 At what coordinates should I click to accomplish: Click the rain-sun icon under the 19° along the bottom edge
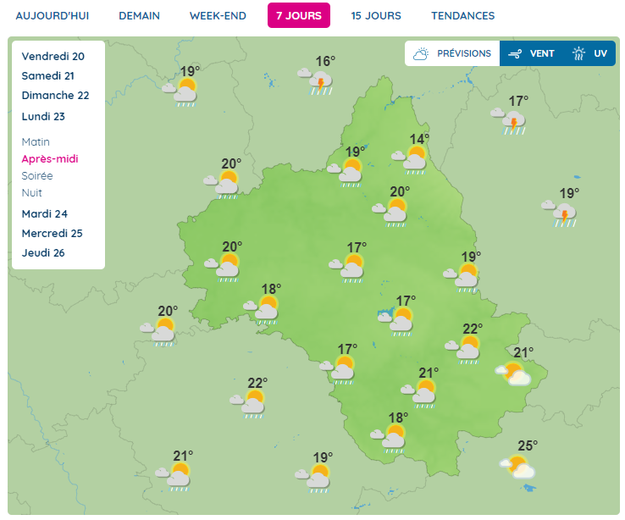click(x=313, y=478)
